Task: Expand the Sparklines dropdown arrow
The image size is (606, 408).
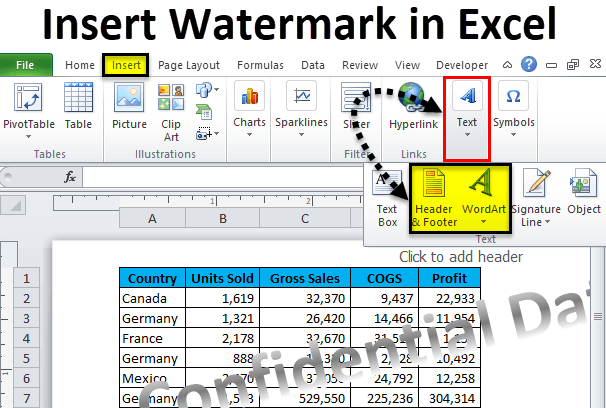Action: 301,134
